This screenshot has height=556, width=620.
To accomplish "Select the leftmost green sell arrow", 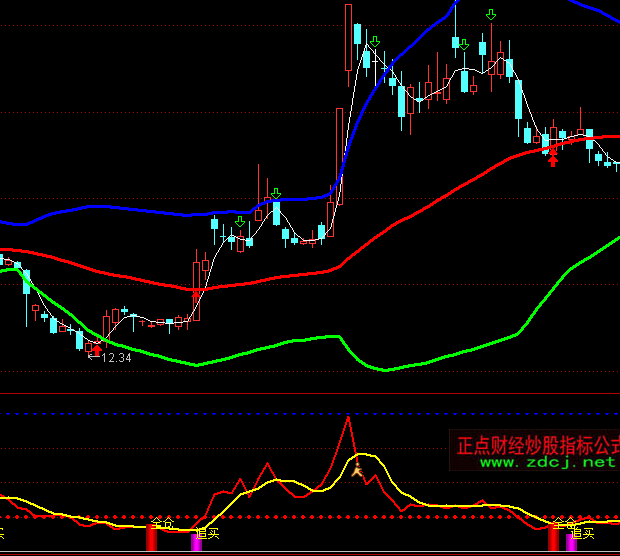I will tap(240, 220).
